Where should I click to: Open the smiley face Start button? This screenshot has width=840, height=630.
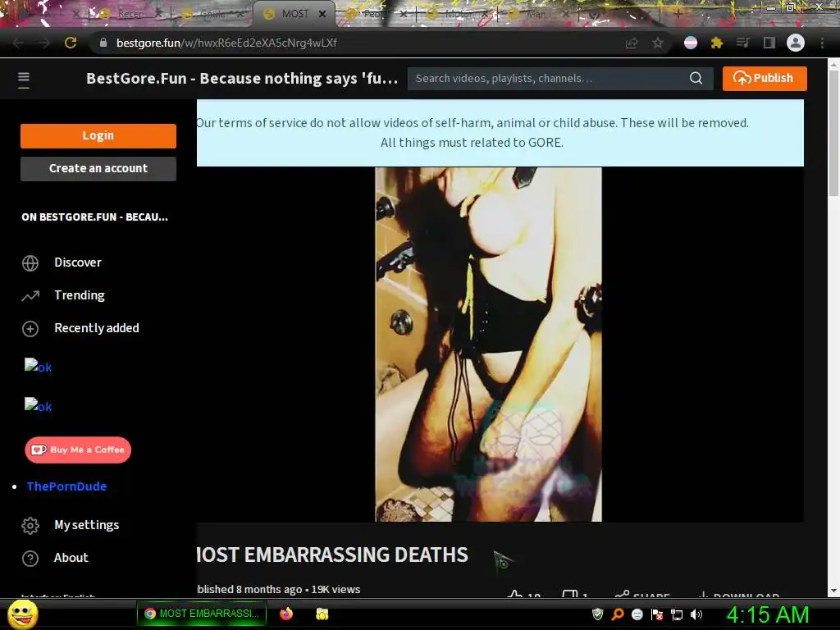click(x=22, y=614)
